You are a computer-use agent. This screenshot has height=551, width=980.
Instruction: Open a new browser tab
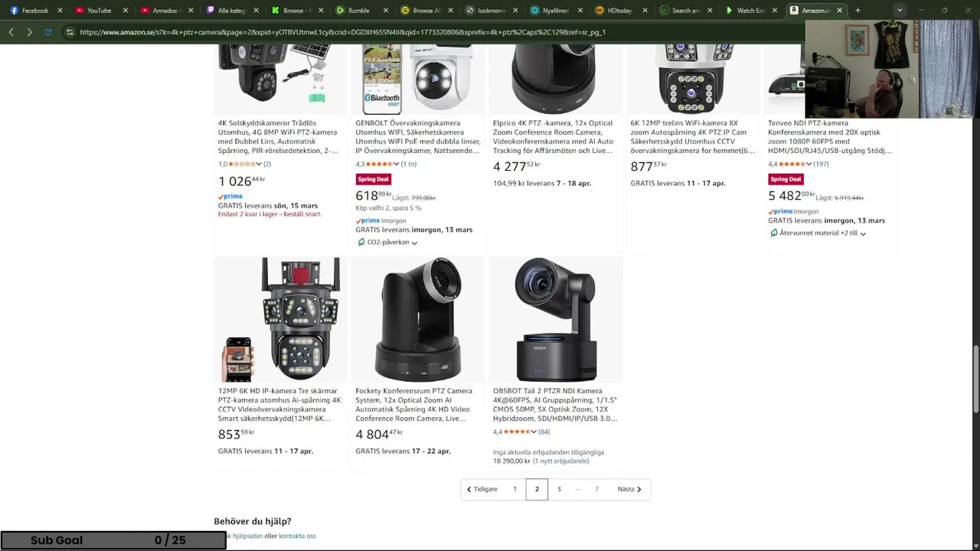(x=857, y=11)
